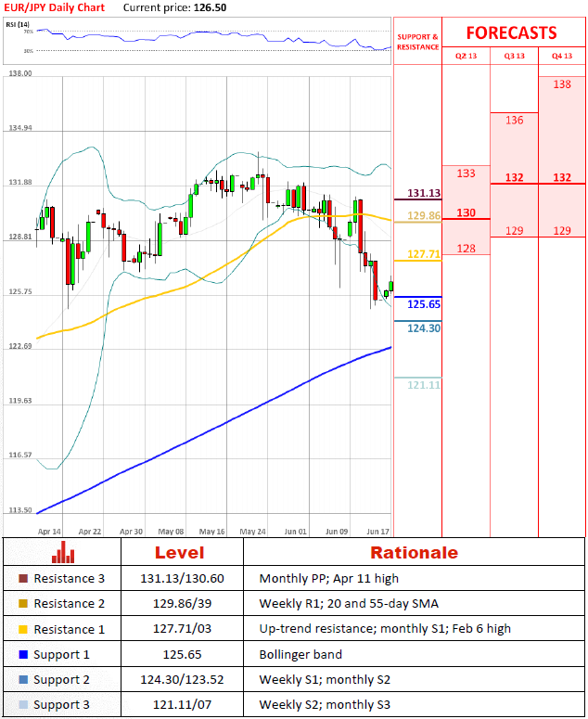Click the Q3 13 median forecast 132
588x719 pixels.
click(514, 177)
